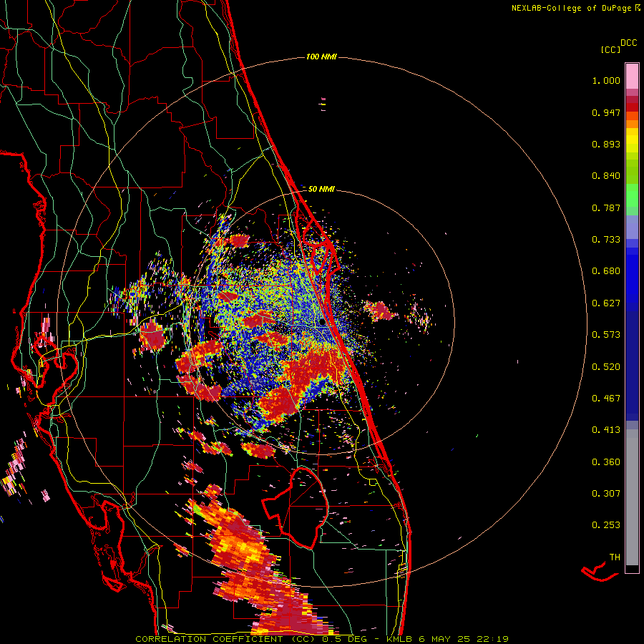644x644 pixels.
Task: Click the 100 NMI range ring label
Action: (x=321, y=57)
